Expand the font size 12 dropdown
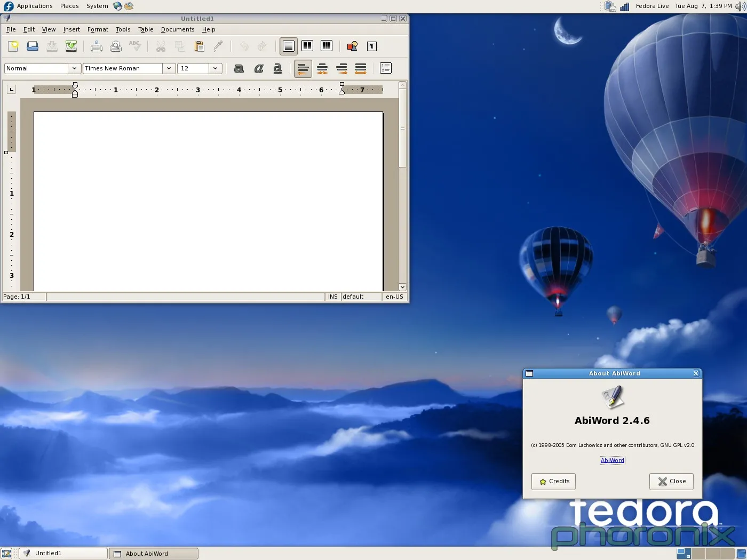The width and height of the screenshot is (747, 560). pyautogui.click(x=215, y=68)
